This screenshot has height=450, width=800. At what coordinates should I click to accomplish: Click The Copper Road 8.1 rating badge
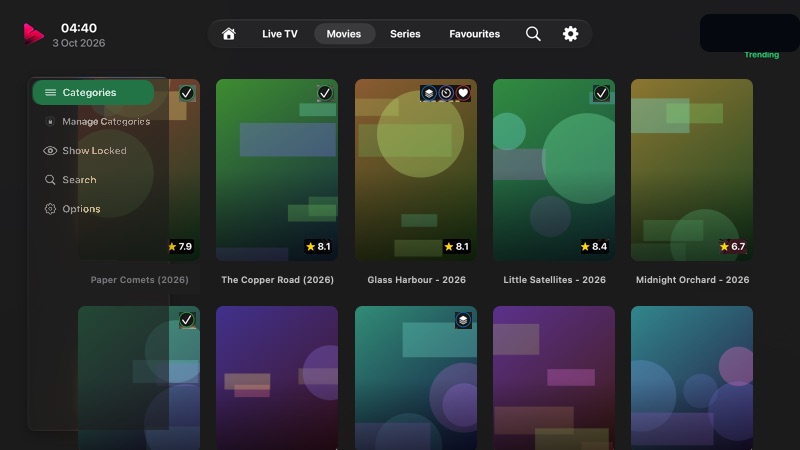click(318, 246)
